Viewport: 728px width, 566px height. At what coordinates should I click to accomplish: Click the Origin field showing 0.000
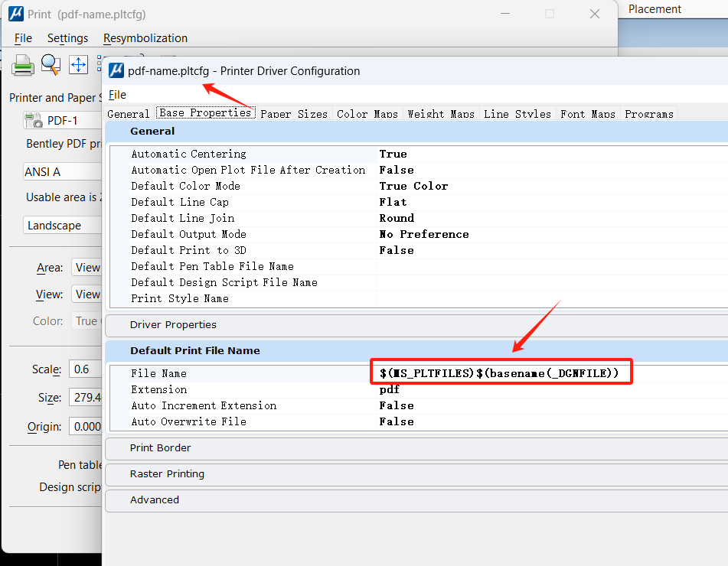coord(86,426)
